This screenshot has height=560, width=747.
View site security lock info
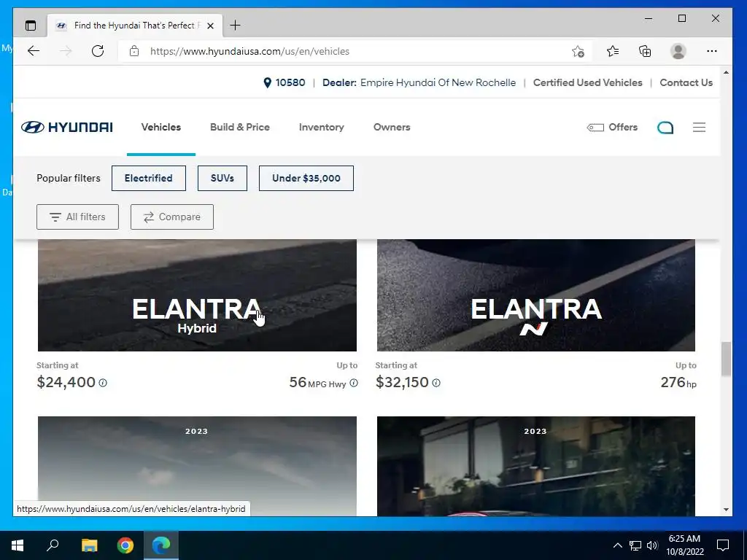(x=134, y=51)
